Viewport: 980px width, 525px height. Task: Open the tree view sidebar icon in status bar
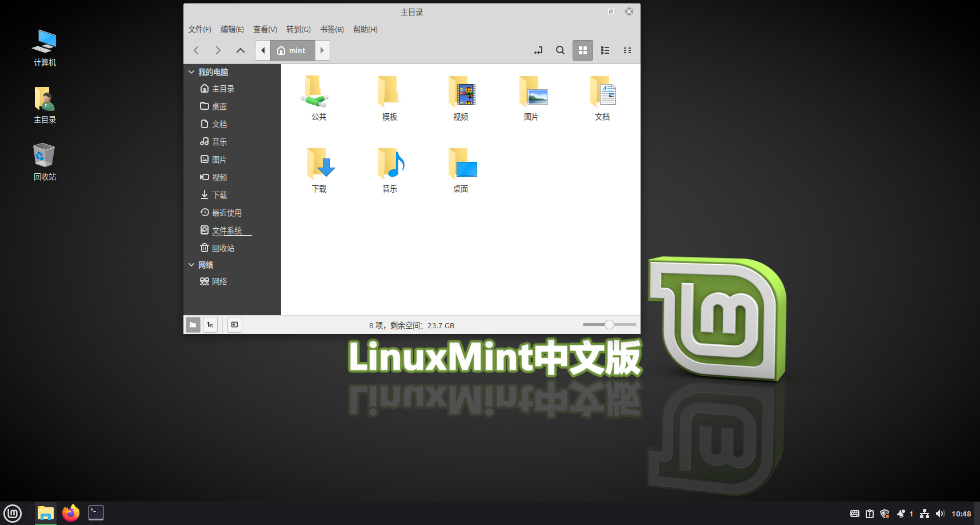click(210, 325)
